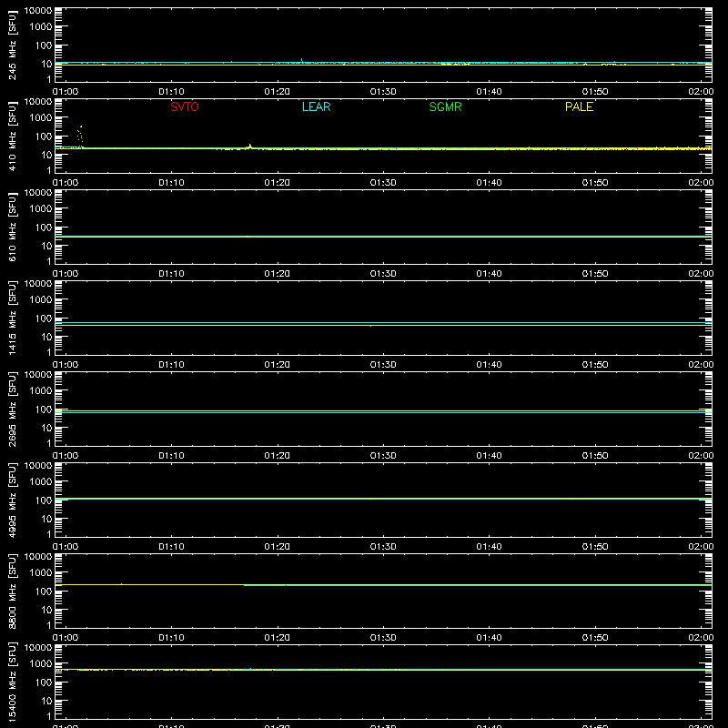Select the 2695 MHz [SFU] axis title
Screen dimensions: 728x728
(x=12, y=409)
